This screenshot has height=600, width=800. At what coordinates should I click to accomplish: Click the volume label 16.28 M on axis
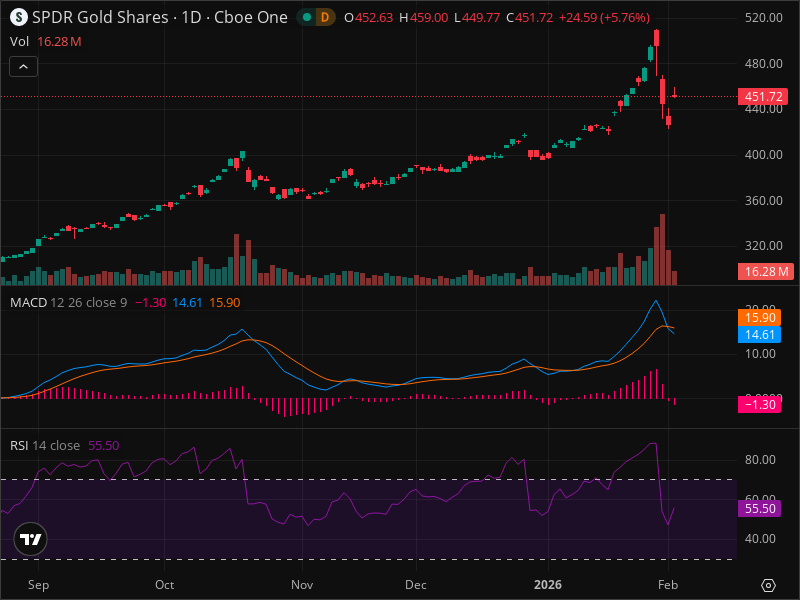766,271
